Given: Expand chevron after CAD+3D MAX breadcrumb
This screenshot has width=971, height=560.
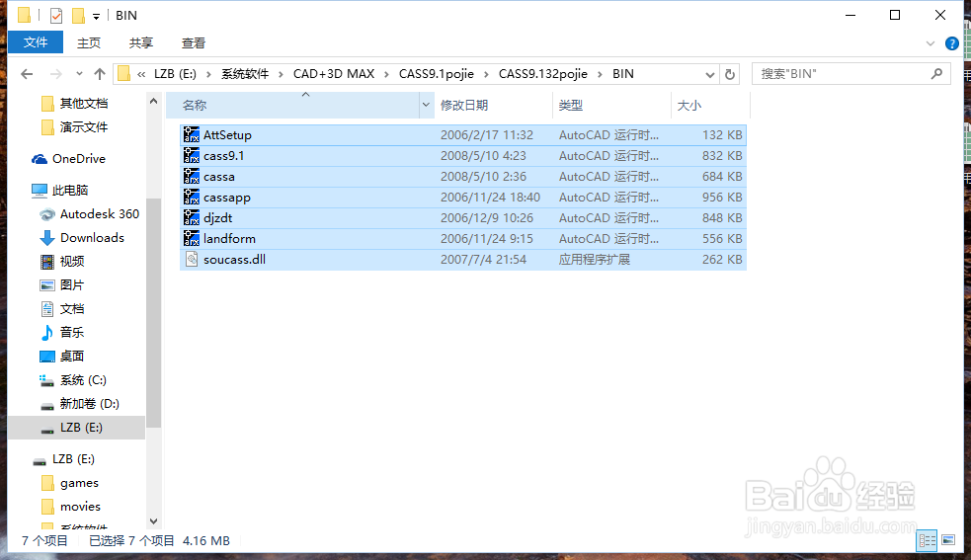Looking at the screenshot, I should (386, 74).
